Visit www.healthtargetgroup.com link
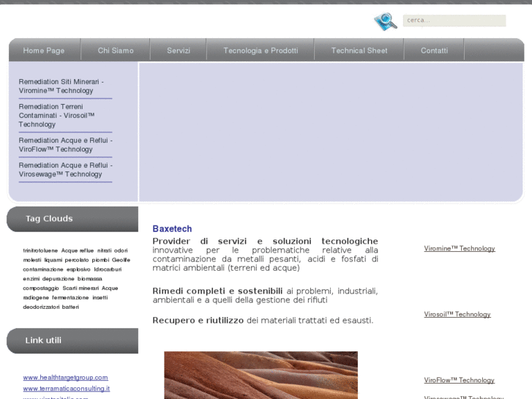 coord(65,378)
